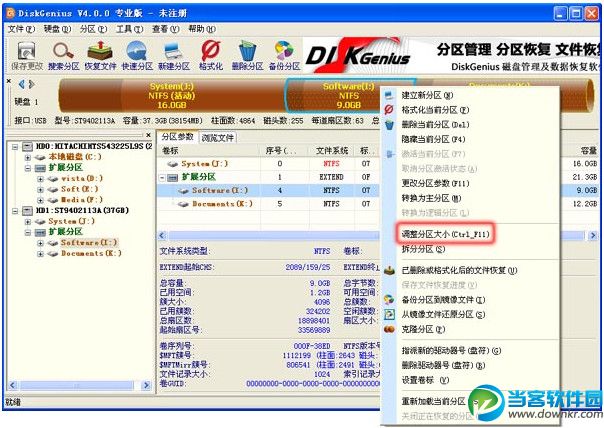
Task: Select Media(F:) in the disk tree
Action: pos(82,200)
